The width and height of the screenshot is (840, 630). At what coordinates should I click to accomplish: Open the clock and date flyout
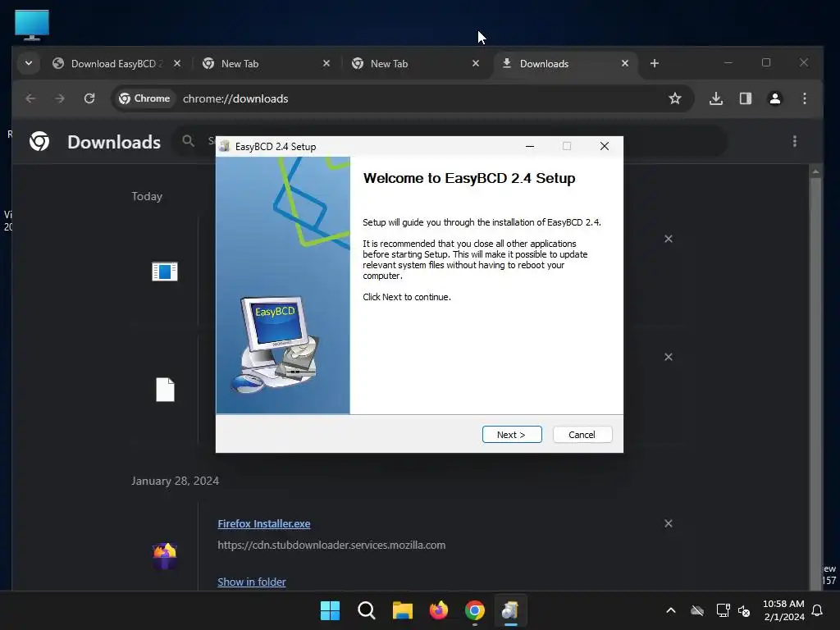pos(783,610)
